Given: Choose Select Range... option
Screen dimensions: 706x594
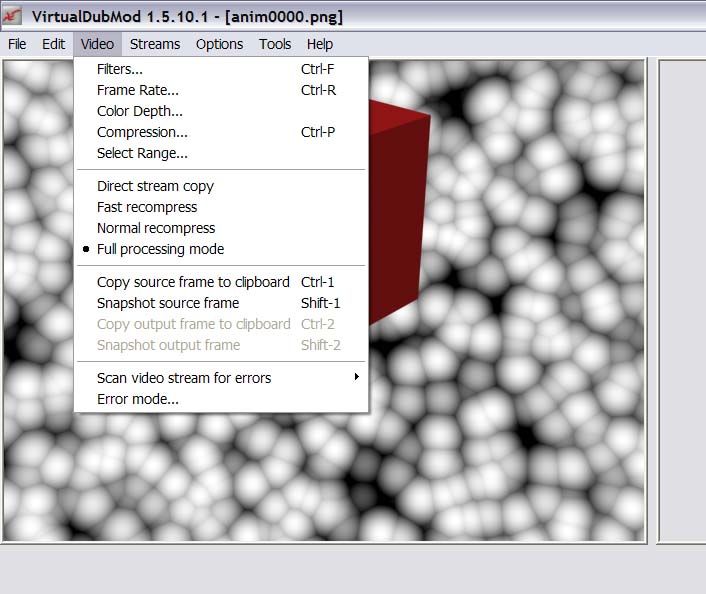Looking at the screenshot, I should coord(221,153).
